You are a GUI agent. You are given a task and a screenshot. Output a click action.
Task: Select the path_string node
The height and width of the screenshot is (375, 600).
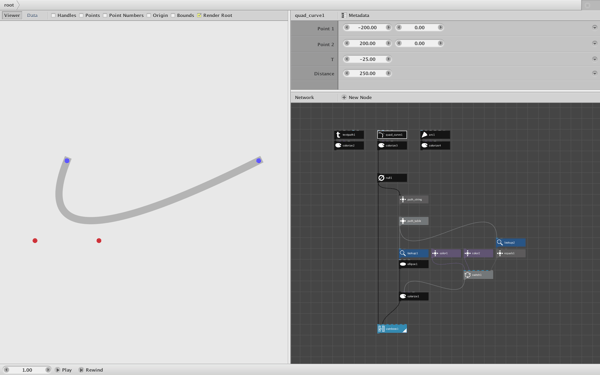click(x=414, y=199)
